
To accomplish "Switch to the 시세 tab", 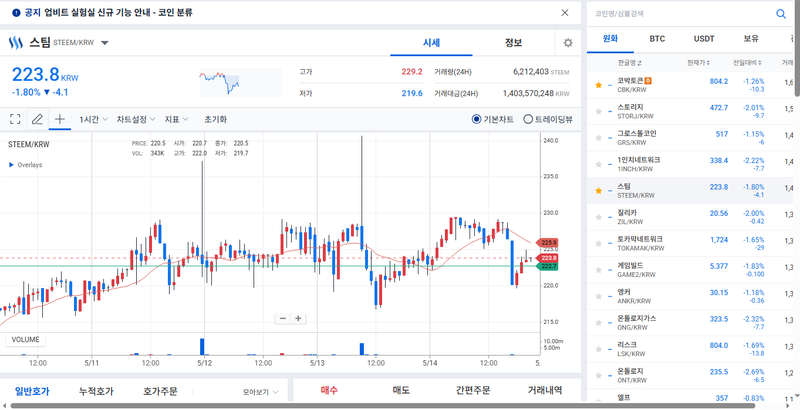I will click(x=431, y=43).
